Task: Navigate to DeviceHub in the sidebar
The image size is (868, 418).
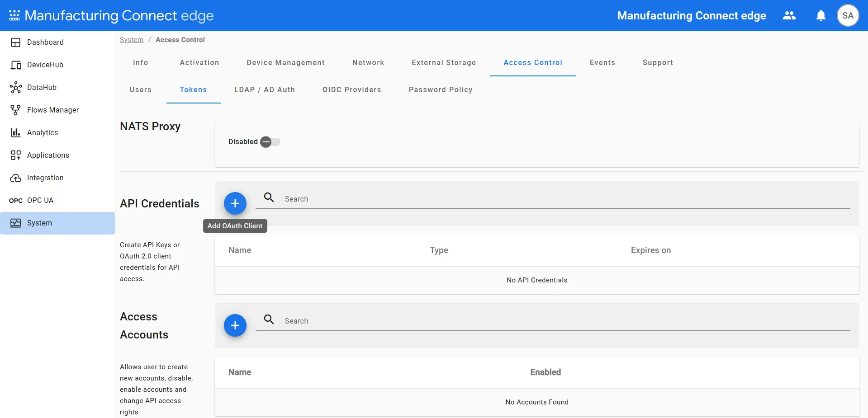Action: tap(57, 65)
